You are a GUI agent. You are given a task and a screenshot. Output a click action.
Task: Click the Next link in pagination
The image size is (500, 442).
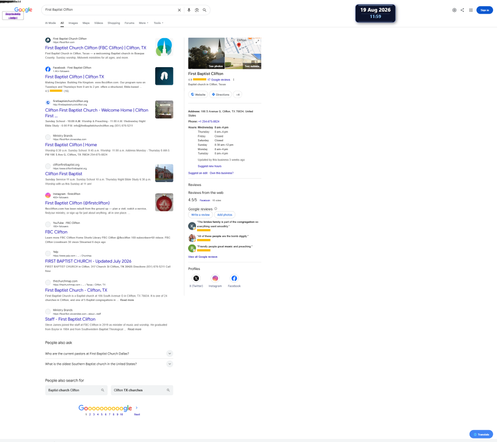click(x=137, y=414)
